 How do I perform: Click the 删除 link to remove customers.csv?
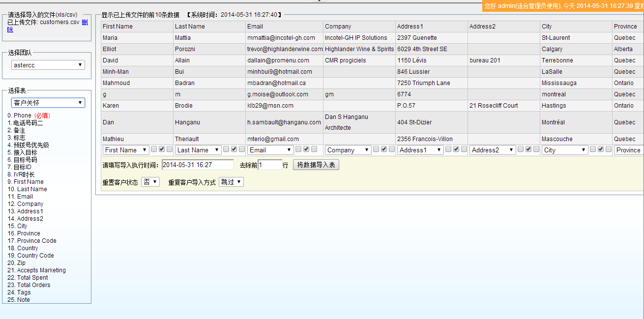[x=85, y=23]
